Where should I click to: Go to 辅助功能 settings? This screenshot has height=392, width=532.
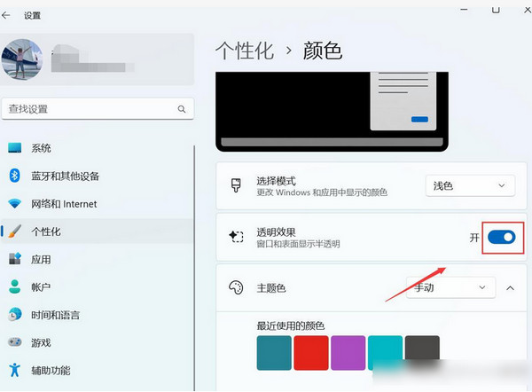point(98,371)
